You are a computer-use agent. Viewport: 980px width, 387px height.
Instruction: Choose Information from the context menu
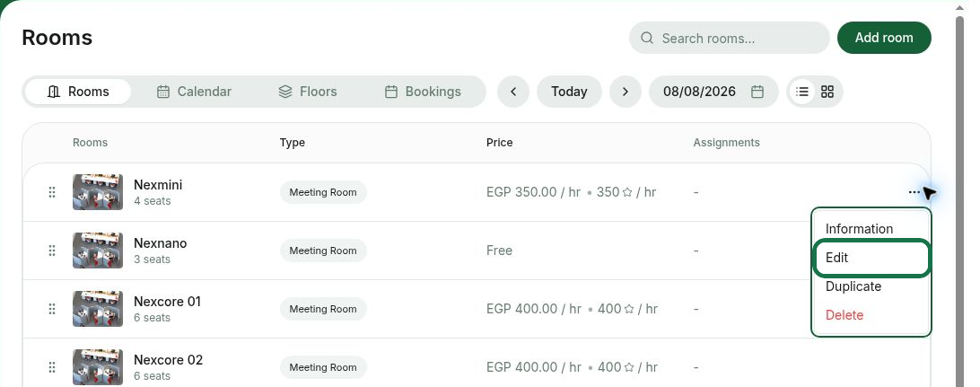point(871,229)
